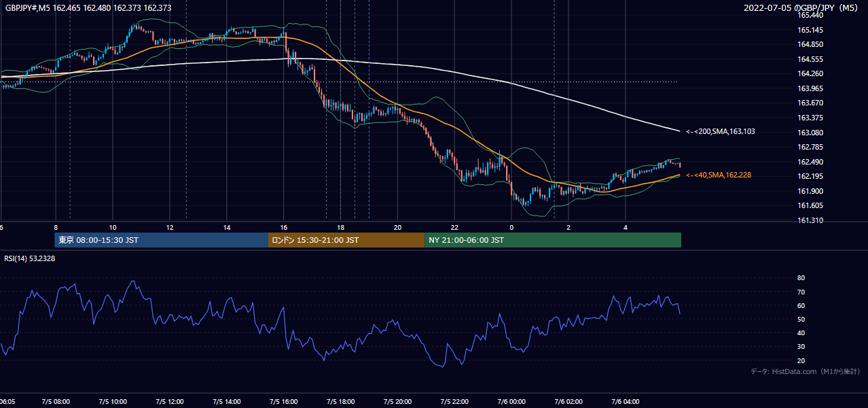Viewport: 868px width, 408px height.
Task: Click the 200 SMA 163.103 label
Action: (x=720, y=131)
